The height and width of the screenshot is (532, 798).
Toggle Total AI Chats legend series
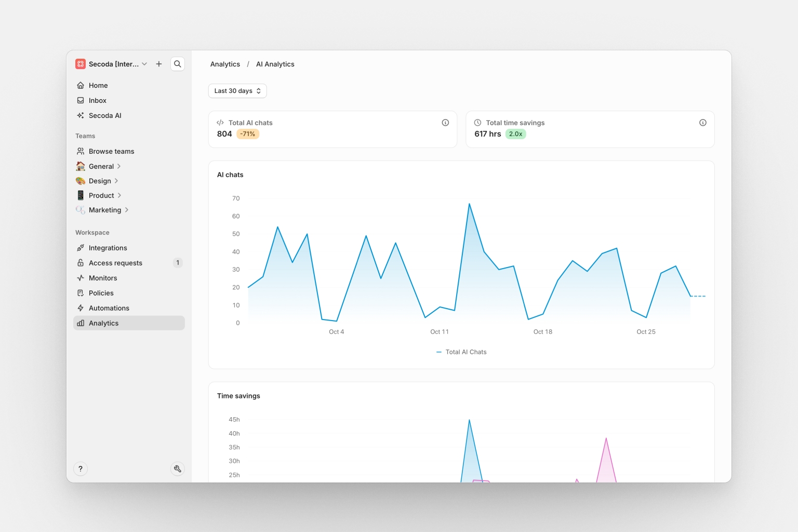[461, 352]
